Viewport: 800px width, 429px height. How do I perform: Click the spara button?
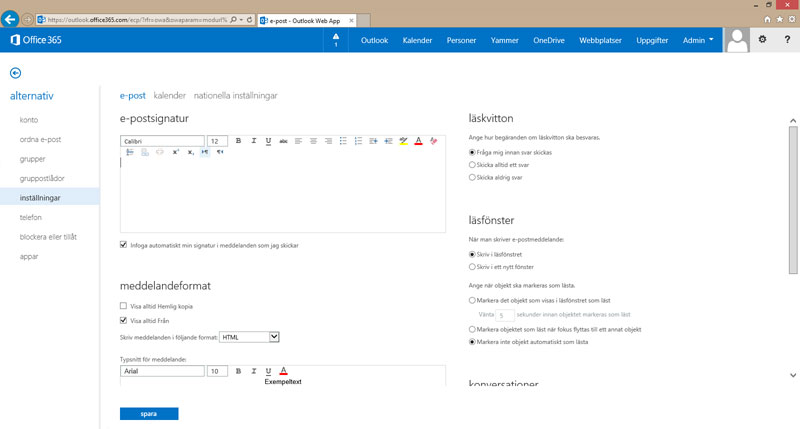[x=149, y=413]
